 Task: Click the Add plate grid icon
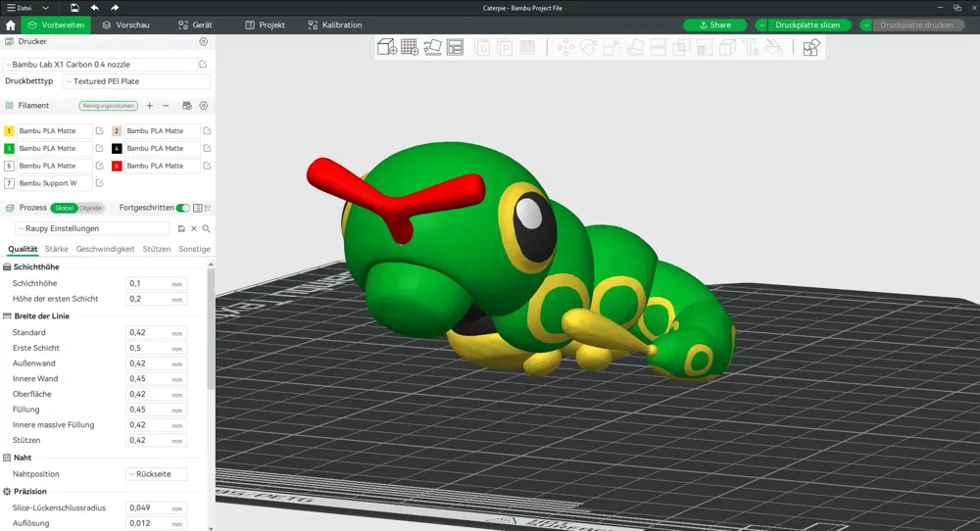[410, 47]
